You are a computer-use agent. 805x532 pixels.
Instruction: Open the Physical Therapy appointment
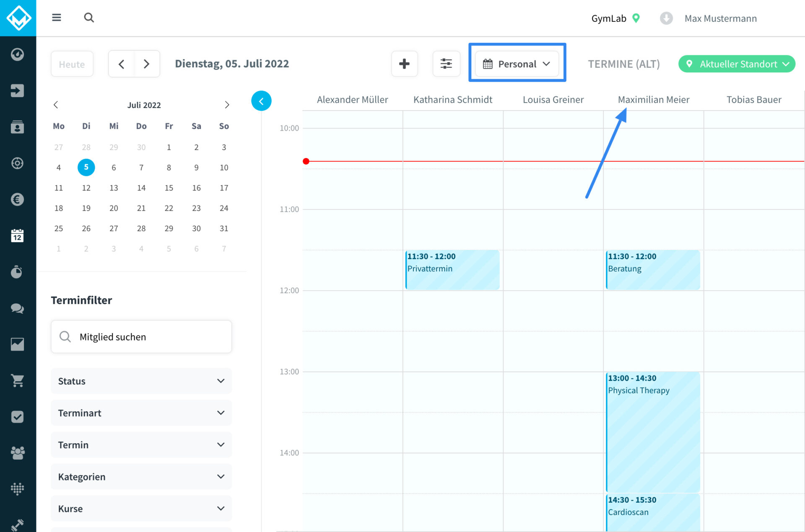[653, 431]
